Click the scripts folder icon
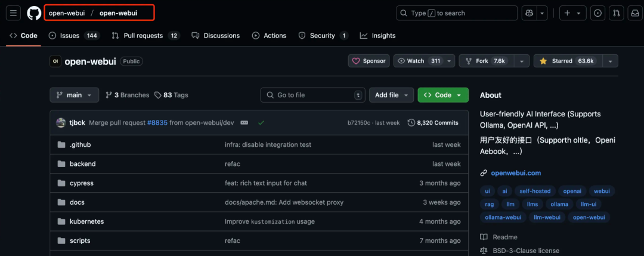This screenshot has height=256, width=644. pos(61,240)
